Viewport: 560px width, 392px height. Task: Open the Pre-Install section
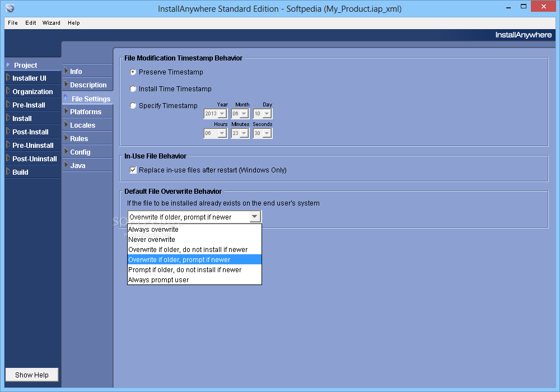click(x=33, y=105)
